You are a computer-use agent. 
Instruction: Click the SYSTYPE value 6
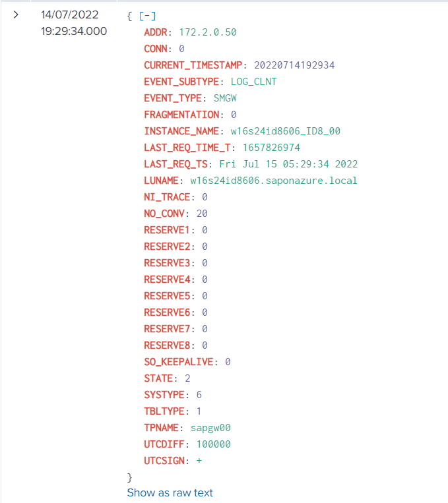click(x=199, y=394)
